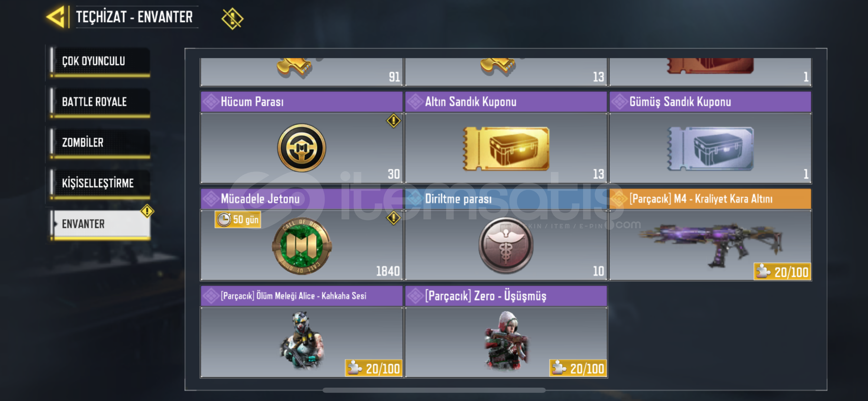Select the Envanter tab

pos(100,224)
